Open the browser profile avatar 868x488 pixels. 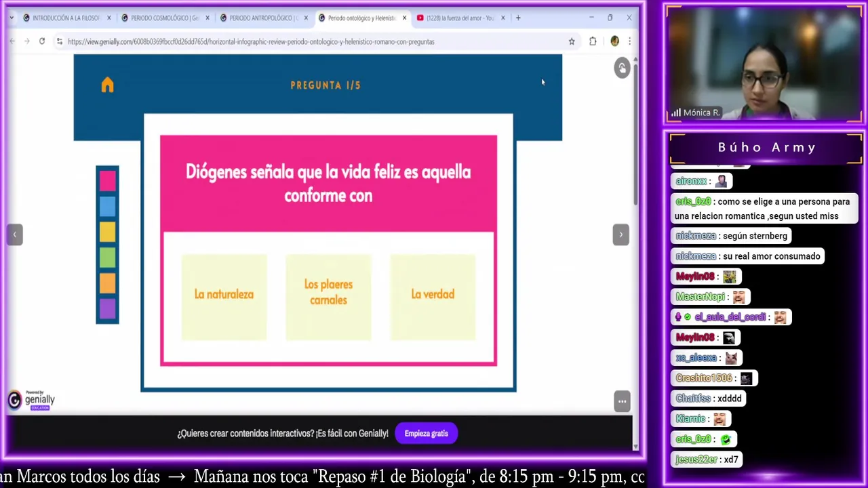614,41
